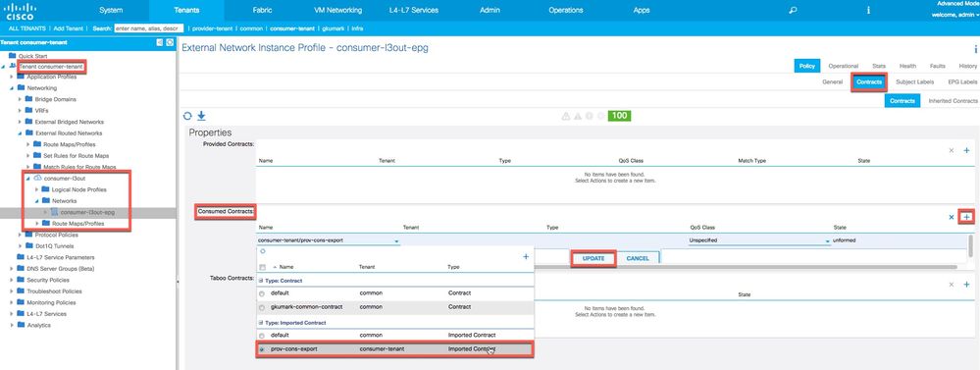Image resolution: width=980 pixels, height=370 pixels.
Task: Click plus icon inside contract dropdown list
Action: tap(526, 256)
